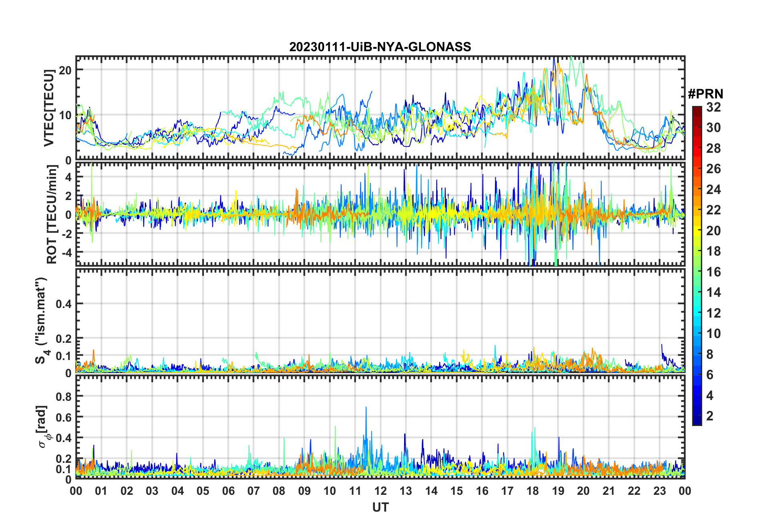Click ROT y-axis tick label -4
The height and width of the screenshot is (532, 761).
pyautogui.click(x=66, y=252)
